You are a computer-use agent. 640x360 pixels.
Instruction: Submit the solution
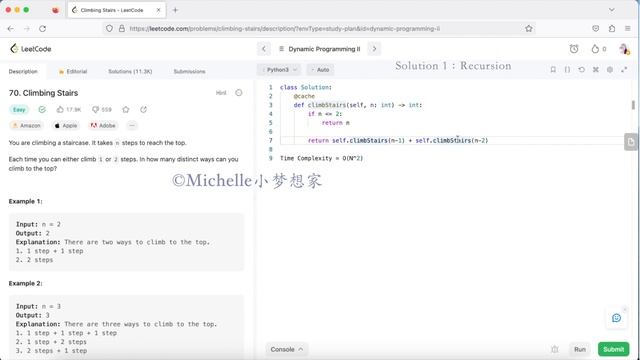[613, 349]
